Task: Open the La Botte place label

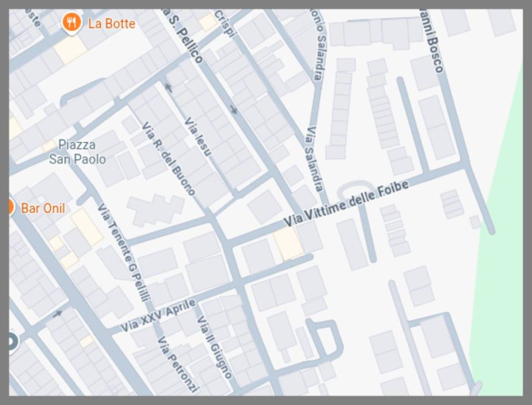Action: pos(111,24)
